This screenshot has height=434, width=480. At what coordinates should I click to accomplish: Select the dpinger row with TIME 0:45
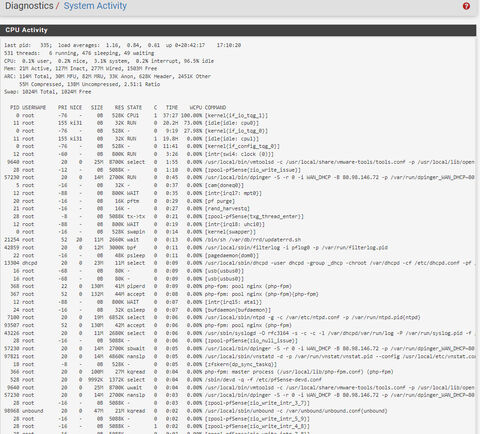click(x=239, y=177)
